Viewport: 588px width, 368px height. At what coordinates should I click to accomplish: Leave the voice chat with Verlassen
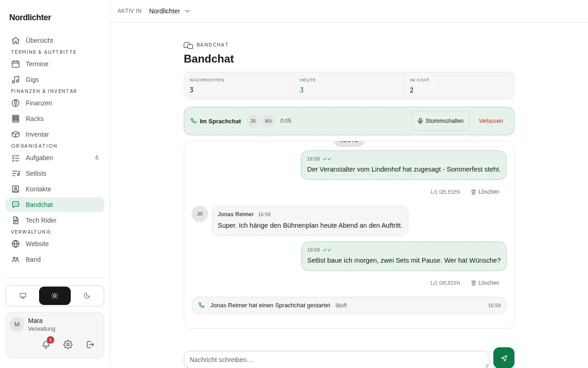[x=491, y=121]
